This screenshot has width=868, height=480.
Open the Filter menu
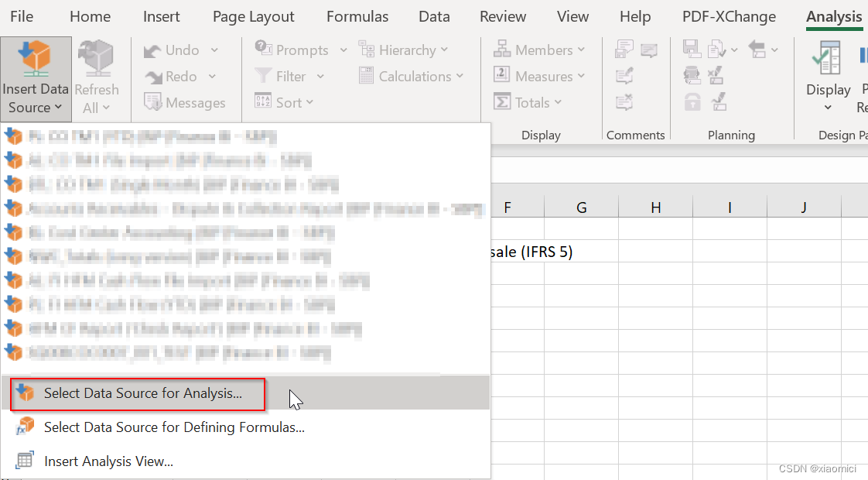[289, 76]
